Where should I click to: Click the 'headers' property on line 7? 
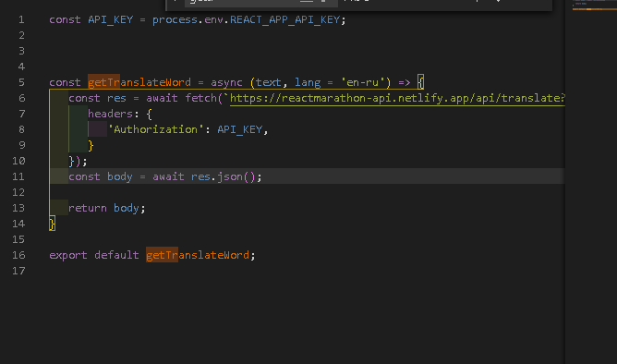point(111,114)
